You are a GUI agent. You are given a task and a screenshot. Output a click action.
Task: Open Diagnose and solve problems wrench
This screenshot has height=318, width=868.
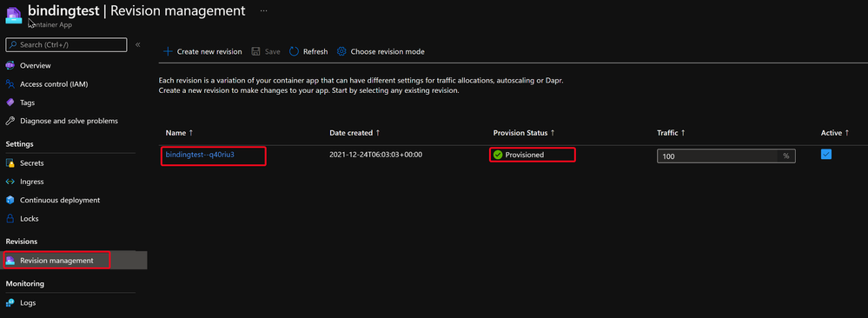click(10, 121)
